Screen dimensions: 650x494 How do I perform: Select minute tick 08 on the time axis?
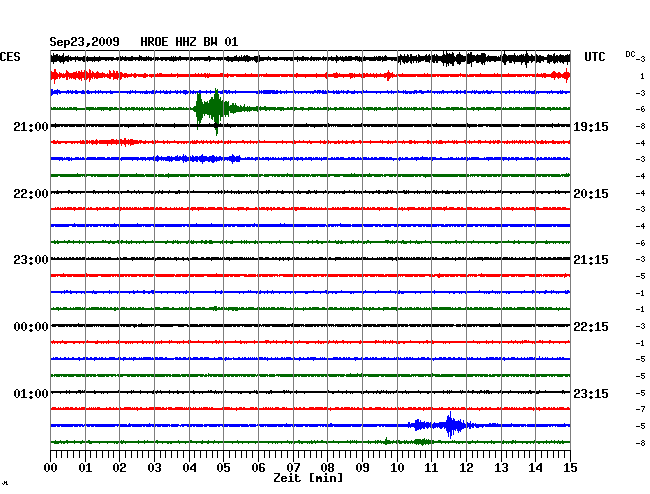click(x=327, y=467)
